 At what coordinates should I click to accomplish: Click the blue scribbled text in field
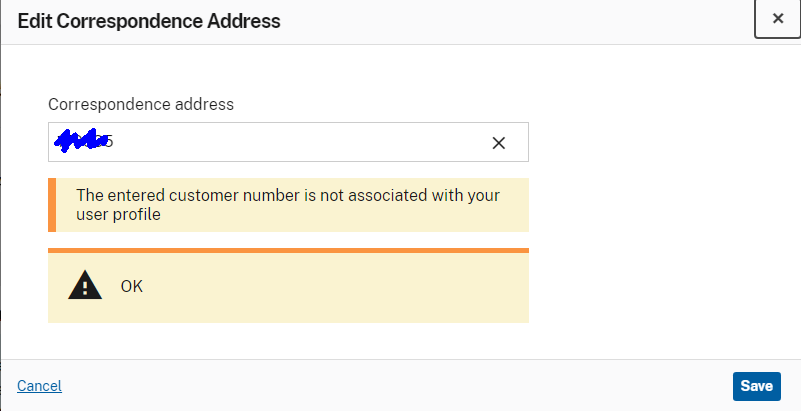(80, 142)
